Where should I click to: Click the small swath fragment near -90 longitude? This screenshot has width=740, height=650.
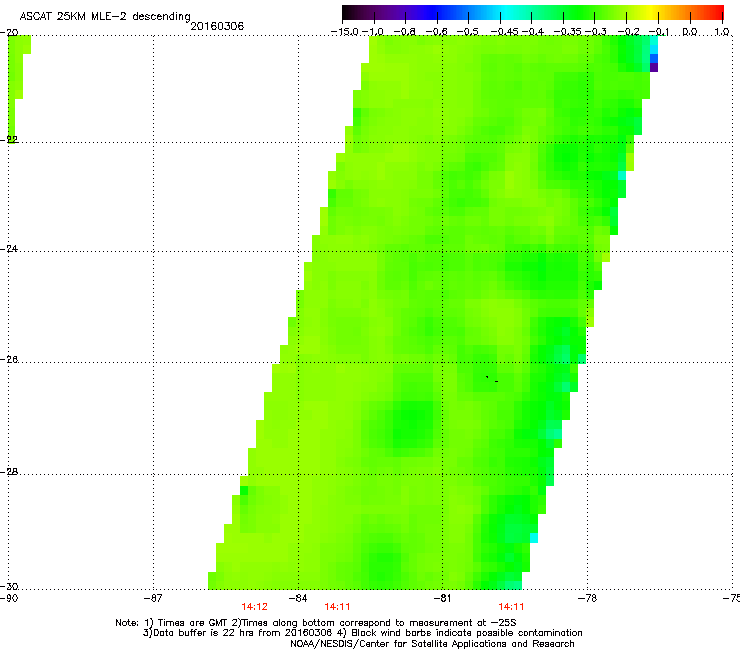17,87
